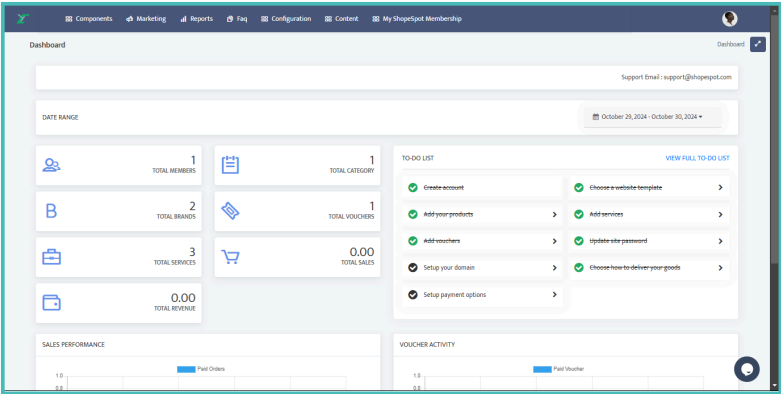Click the Total Sales cart icon
Image resolution: width=781 pixels, height=394 pixels.
230,257
